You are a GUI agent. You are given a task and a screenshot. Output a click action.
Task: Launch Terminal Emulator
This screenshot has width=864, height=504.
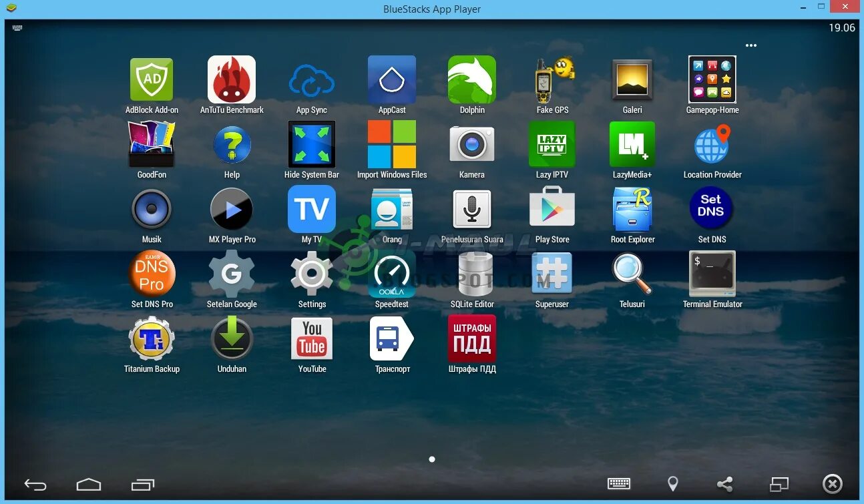coord(712,274)
